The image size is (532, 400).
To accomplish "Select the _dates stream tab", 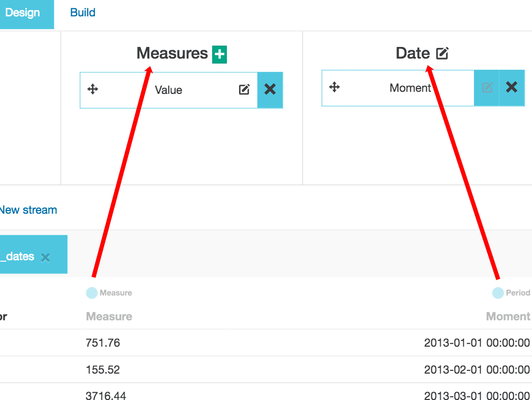I will [x=18, y=256].
